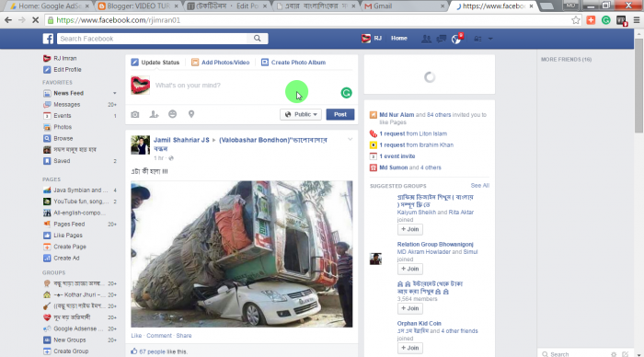The width and height of the screenshot is (644, 357).
Task: Click the Search Facebook input field
Action: coord(152,39)
